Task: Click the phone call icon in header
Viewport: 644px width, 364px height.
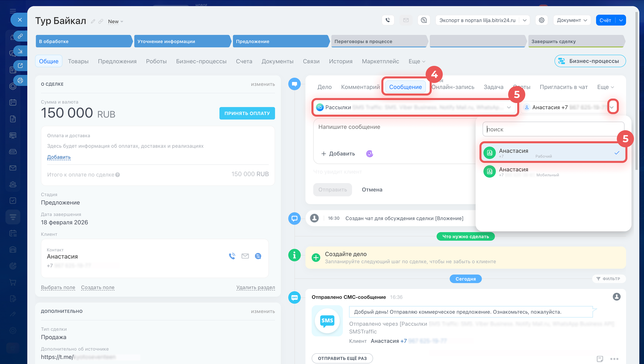Action: (x=388, y=20)
